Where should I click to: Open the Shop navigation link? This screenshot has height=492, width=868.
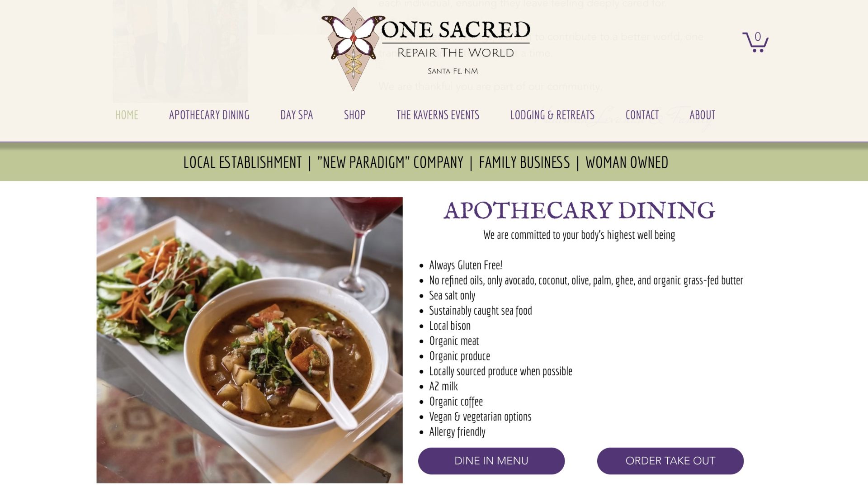click(354, 115)
